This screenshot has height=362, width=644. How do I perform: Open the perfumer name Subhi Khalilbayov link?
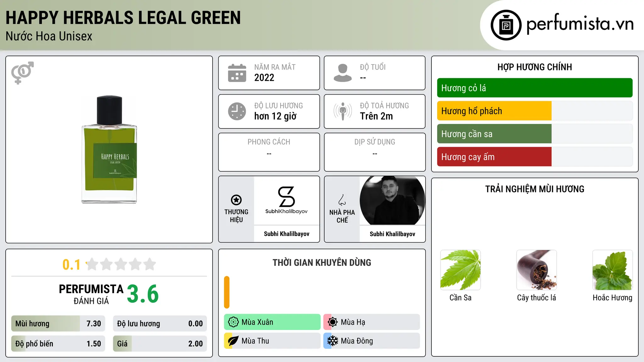[392, 234]
